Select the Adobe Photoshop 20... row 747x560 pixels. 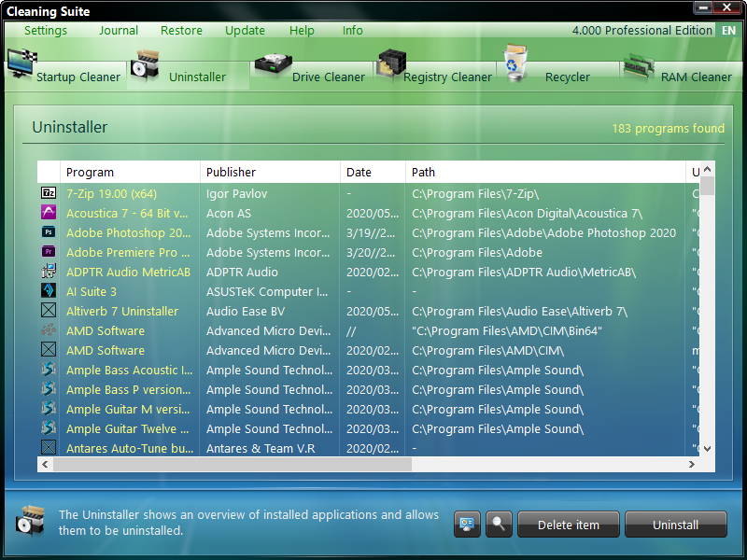coord(368,232)
